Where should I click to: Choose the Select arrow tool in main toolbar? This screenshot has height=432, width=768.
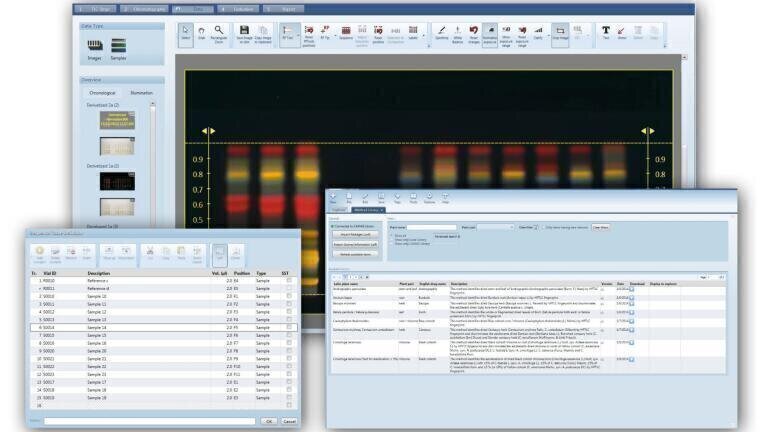pos(186,34)
